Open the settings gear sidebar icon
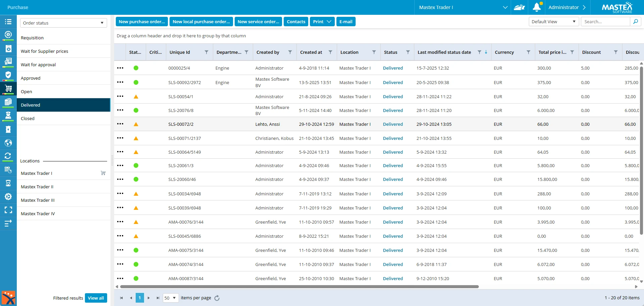The width and height of the screenshot is (644, 306). 8,197
